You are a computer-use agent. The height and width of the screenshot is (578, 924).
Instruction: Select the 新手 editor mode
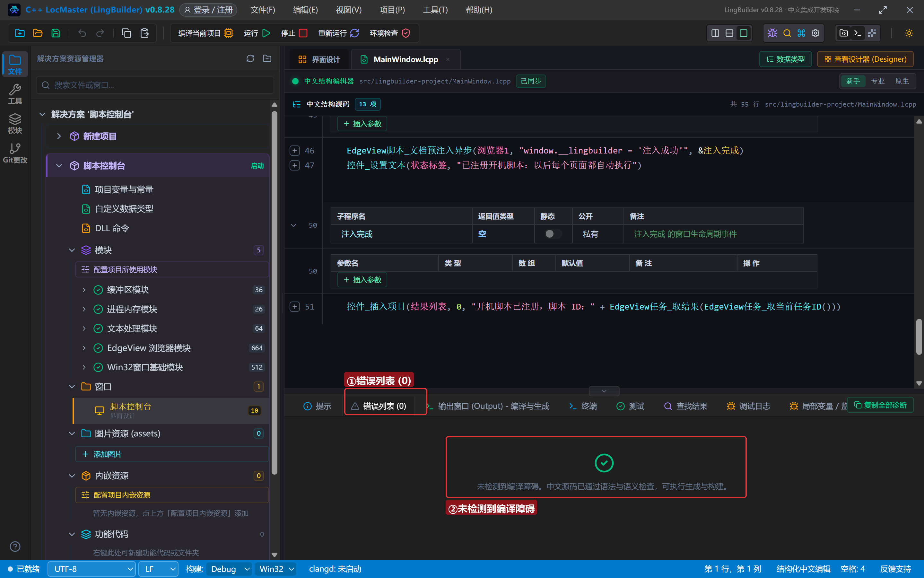click(x=853, y=81)
